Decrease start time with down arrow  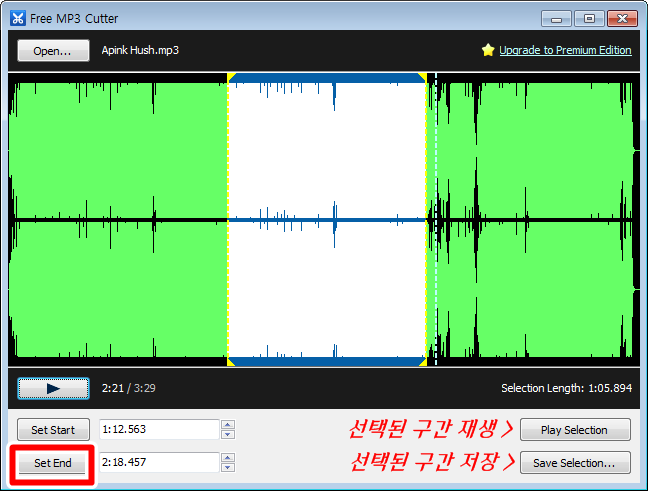click(228, 434)
